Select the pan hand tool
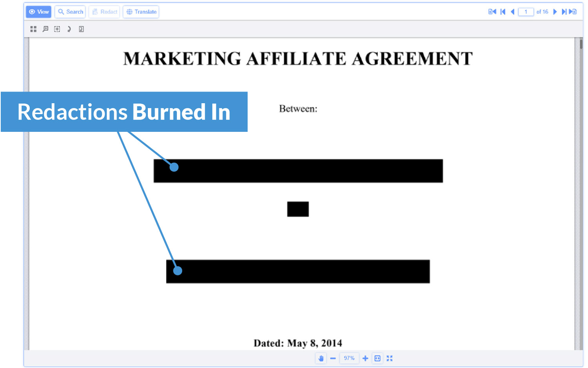This screenshot has width=588, height=368. pos(321,358)
